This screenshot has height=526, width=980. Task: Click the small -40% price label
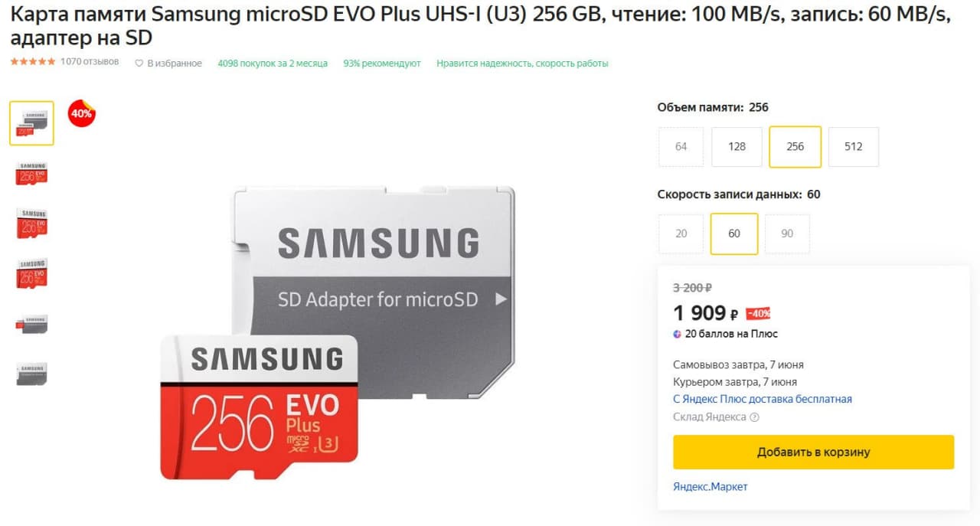(759, 313)
